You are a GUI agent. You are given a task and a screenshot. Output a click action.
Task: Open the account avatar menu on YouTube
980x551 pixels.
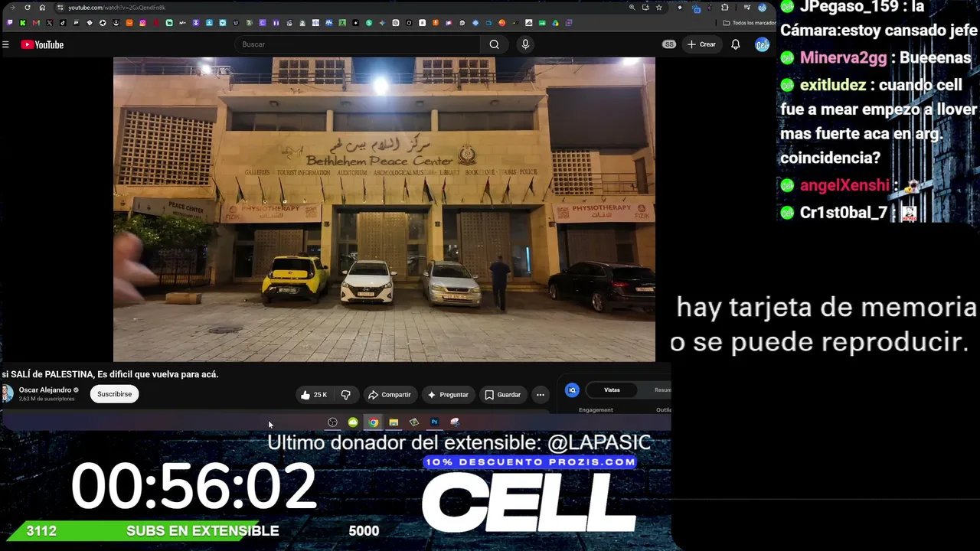762,44
